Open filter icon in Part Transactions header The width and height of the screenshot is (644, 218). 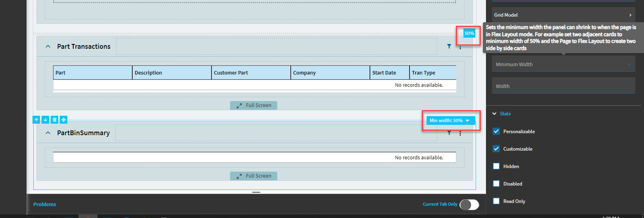pos(449,46)
